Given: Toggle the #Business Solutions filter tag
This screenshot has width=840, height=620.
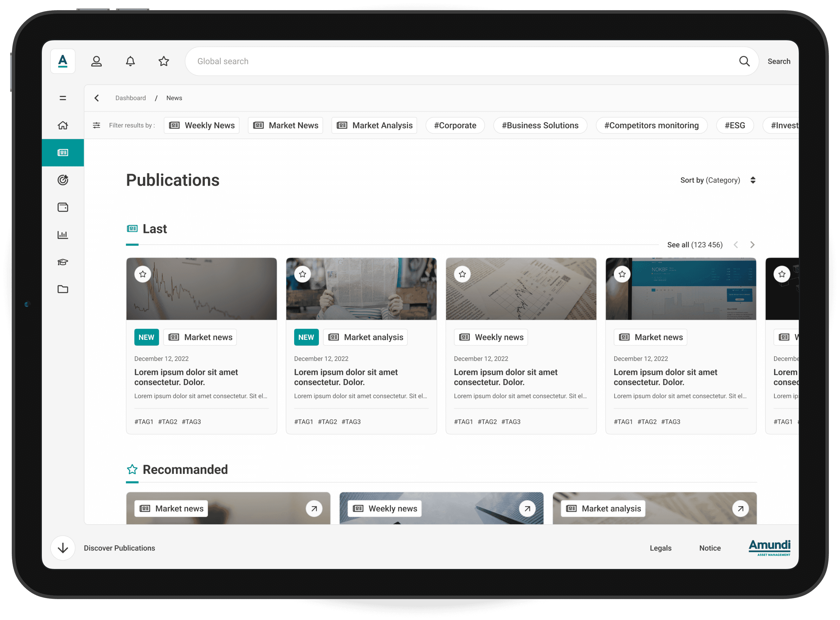Looking at the screenshot, I should pos(540,125).
